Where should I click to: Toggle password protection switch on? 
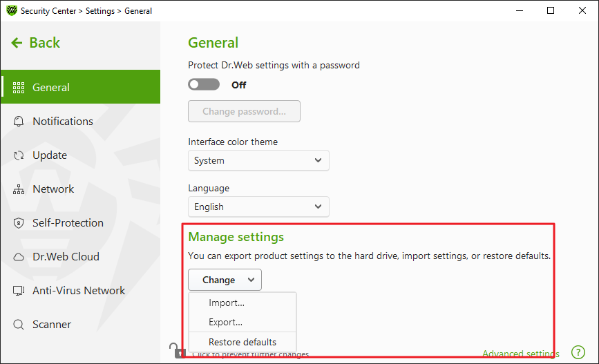(x=204, y=84)
